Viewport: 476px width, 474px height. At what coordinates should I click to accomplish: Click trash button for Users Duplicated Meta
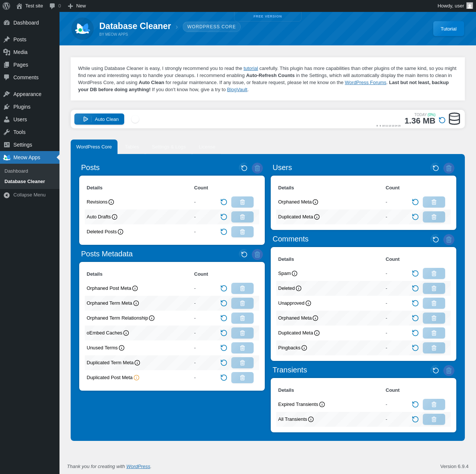point(434,217)
